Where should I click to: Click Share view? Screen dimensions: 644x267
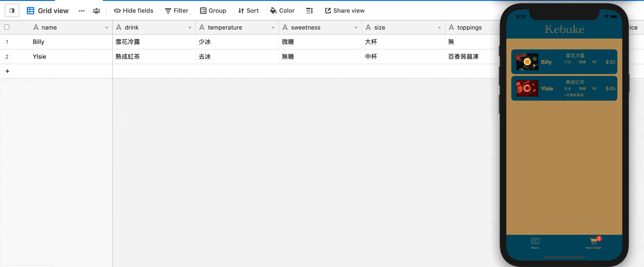click(x=344, y=10)
